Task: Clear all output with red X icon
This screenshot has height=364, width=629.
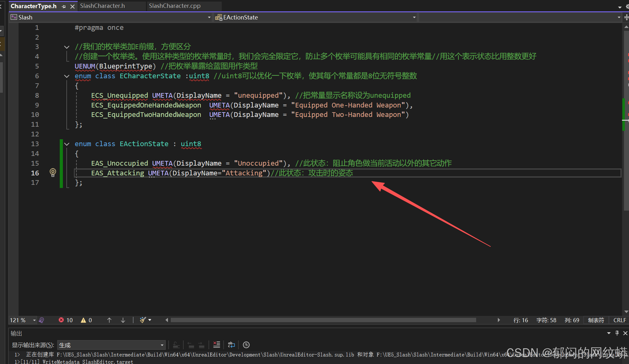Action: click(x=217, y=345)
